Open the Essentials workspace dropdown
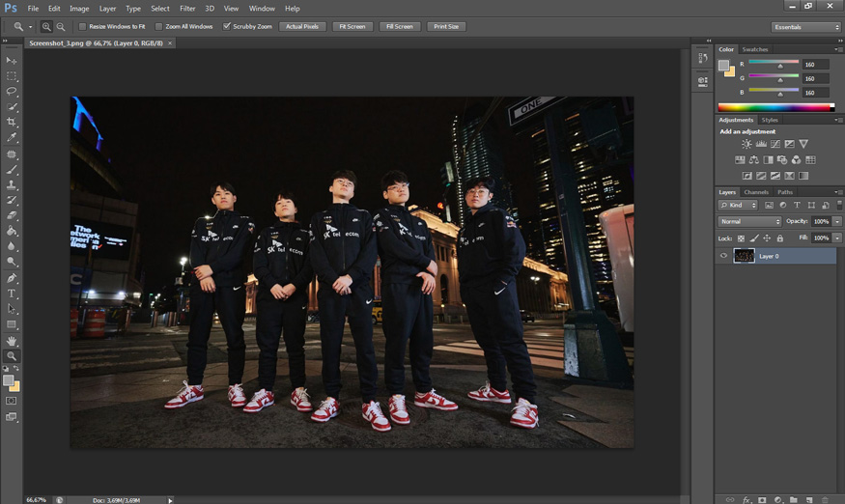845x504 pixels. [805, 27]
